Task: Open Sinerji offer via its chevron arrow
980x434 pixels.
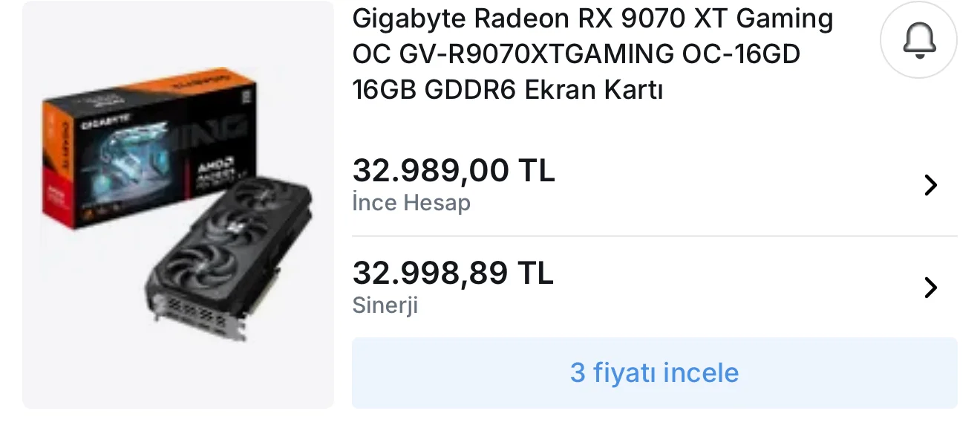Action: pyautogui.click(x=930, y=288)
